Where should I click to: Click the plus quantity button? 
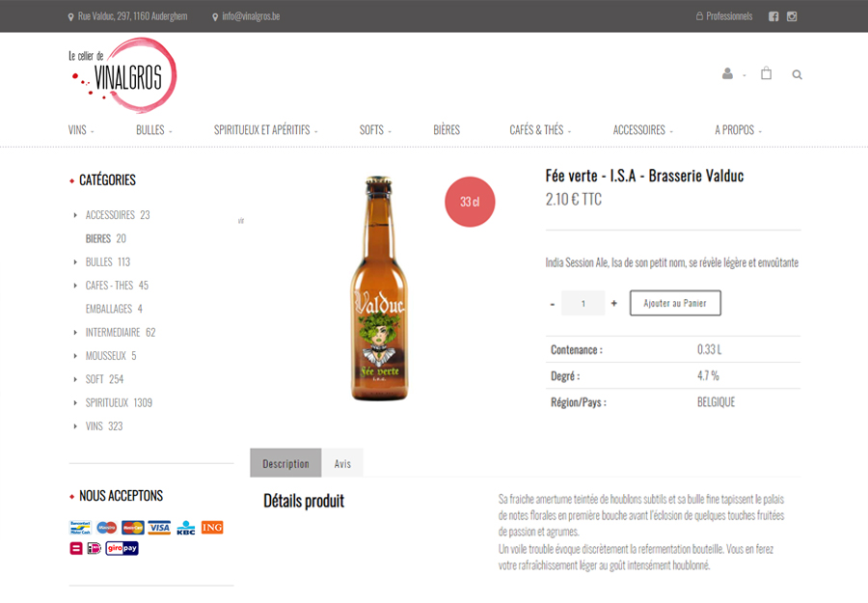coord(613,304)
